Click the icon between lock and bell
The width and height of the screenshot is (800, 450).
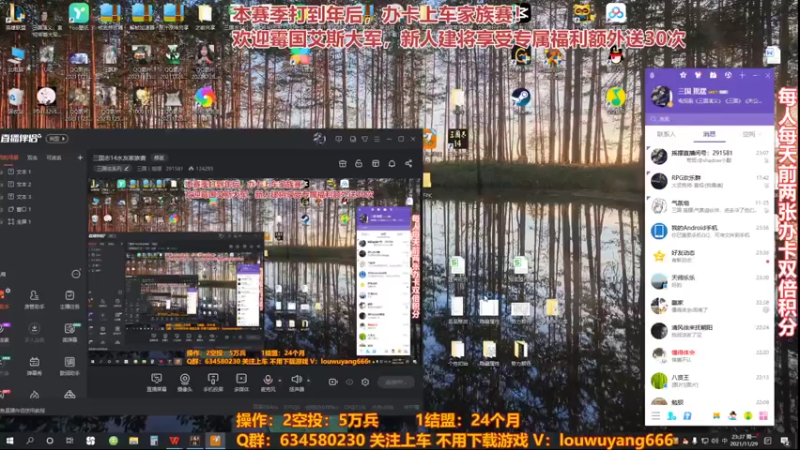click(x=376, y=163)
